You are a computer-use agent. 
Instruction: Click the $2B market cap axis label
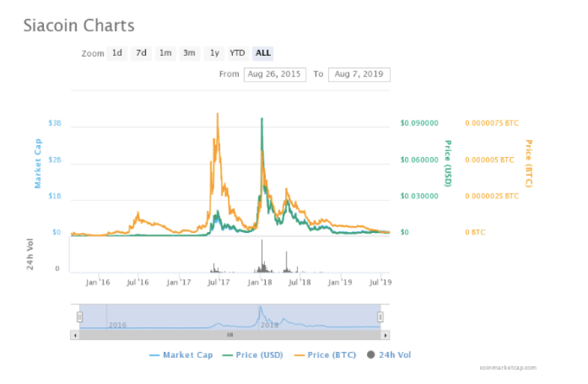pos(55,160)
